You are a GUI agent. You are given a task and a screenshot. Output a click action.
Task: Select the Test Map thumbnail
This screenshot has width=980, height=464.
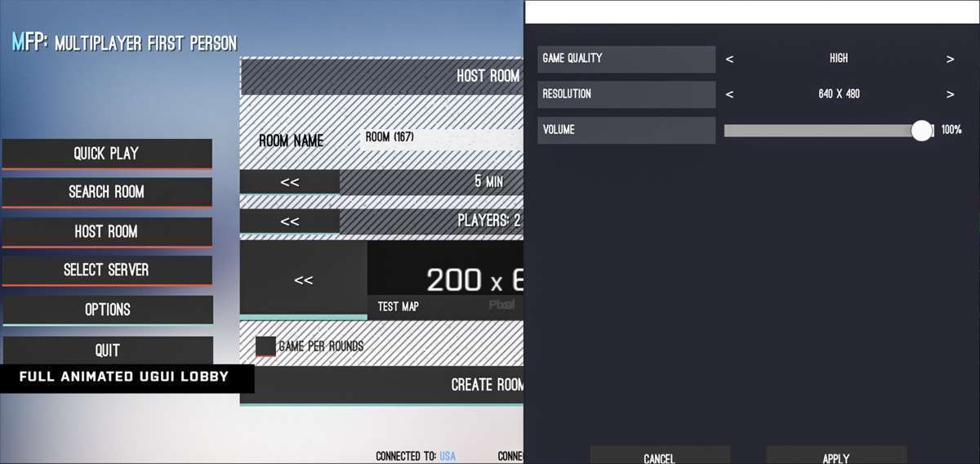pyautogui.click(x=445, y=279)
